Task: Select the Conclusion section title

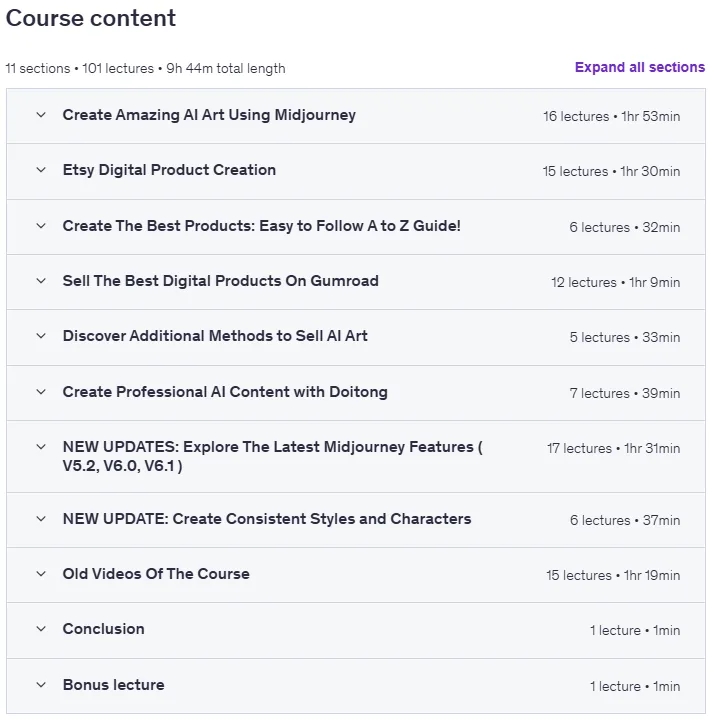Action: [104, 629]
